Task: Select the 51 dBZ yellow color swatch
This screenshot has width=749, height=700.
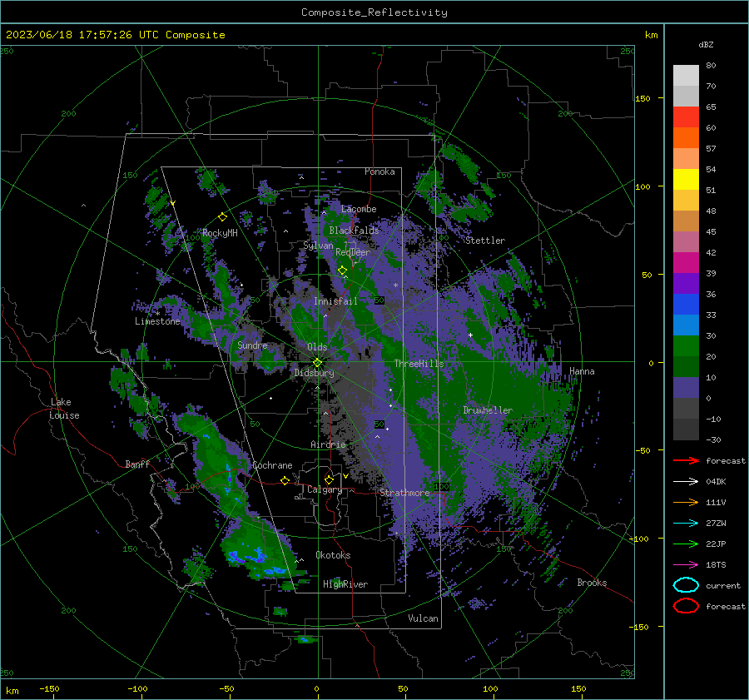Action: 686,179
